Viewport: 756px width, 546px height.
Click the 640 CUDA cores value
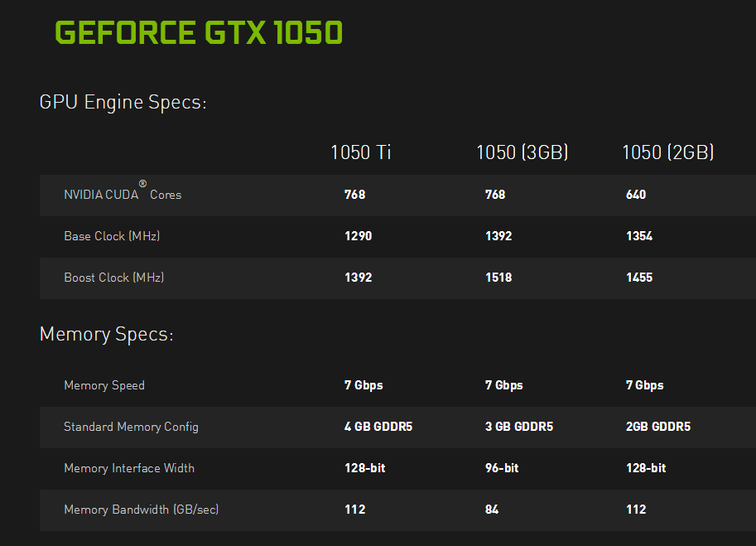636,195
